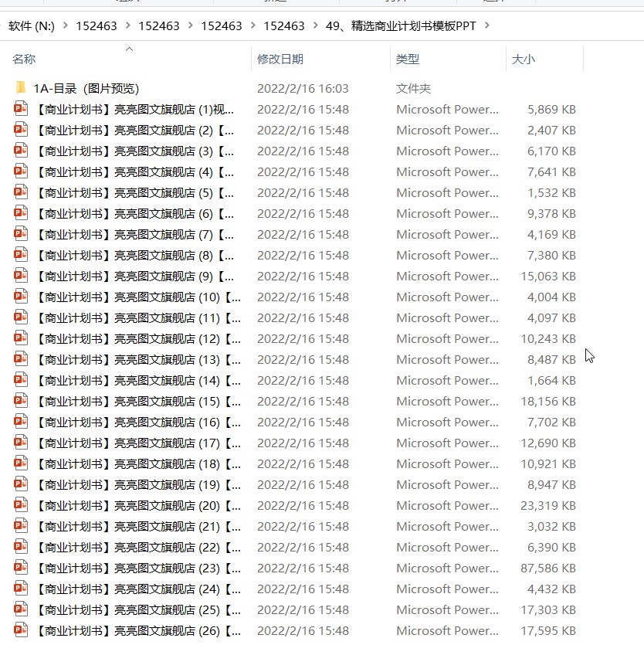Viewport: 644px width, 655px height.
Task: Click PowerPoint icon of 亮亮图文旗舰店 (20) file
Action: click(21, 505)
